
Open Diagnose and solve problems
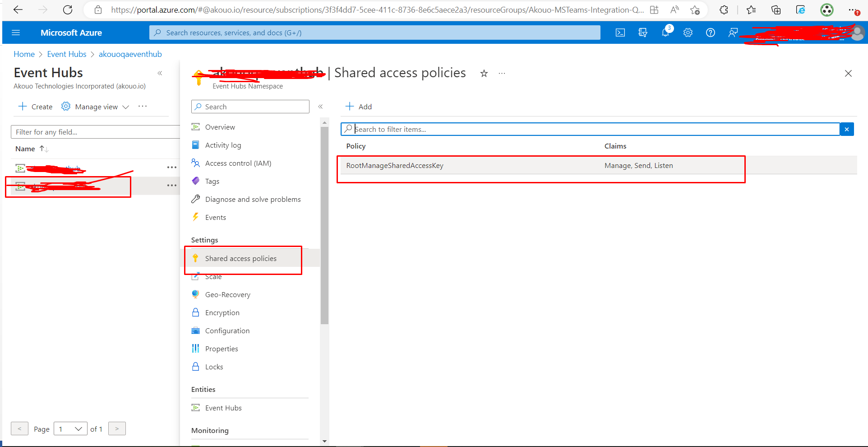[253, 199]
